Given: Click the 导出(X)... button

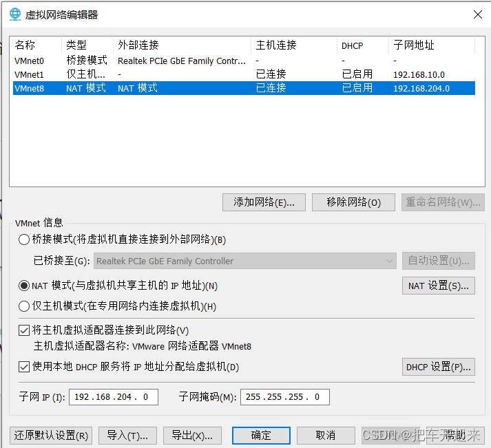Looking at the screenshot, I should tap(192, 436).
